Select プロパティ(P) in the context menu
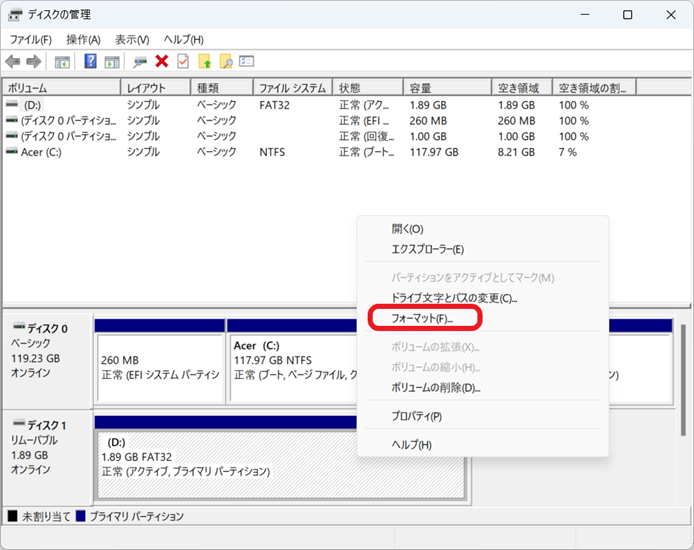694x550 pixels. coord(416,416)
